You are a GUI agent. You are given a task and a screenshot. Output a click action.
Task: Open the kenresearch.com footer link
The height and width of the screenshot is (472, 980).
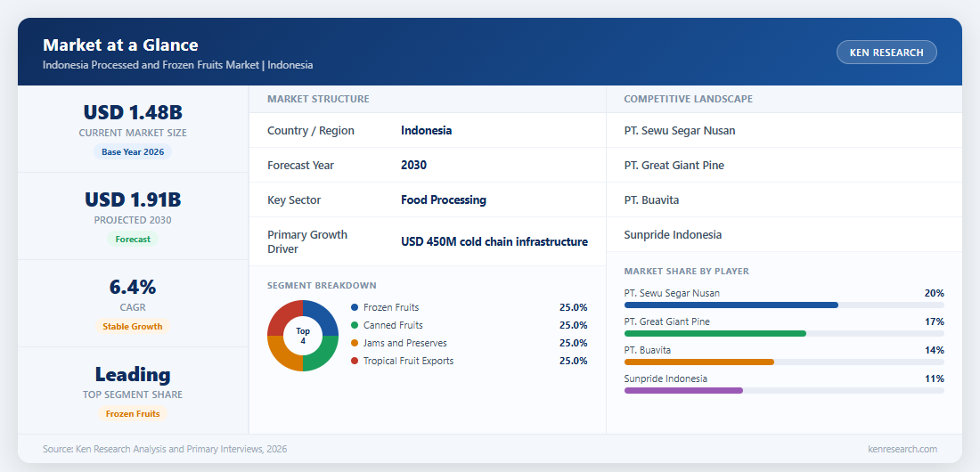click(902, 449)
